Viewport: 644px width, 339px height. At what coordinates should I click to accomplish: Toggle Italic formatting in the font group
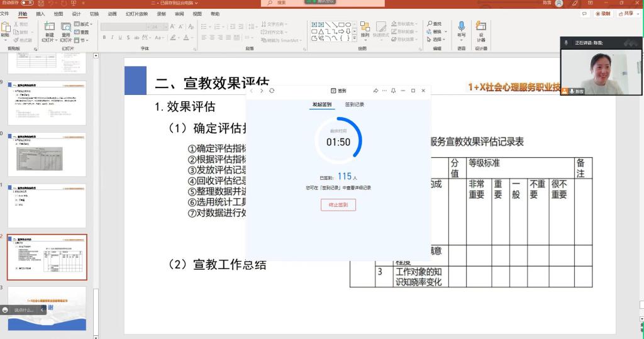point(112,38)
